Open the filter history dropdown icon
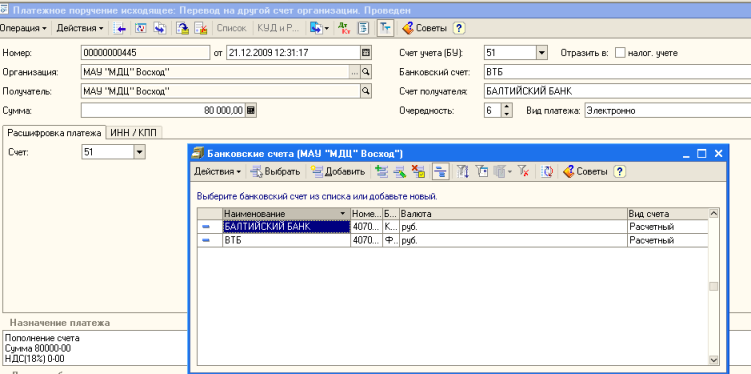The width and height of the screenshot is (751, 374). point(502,171)
